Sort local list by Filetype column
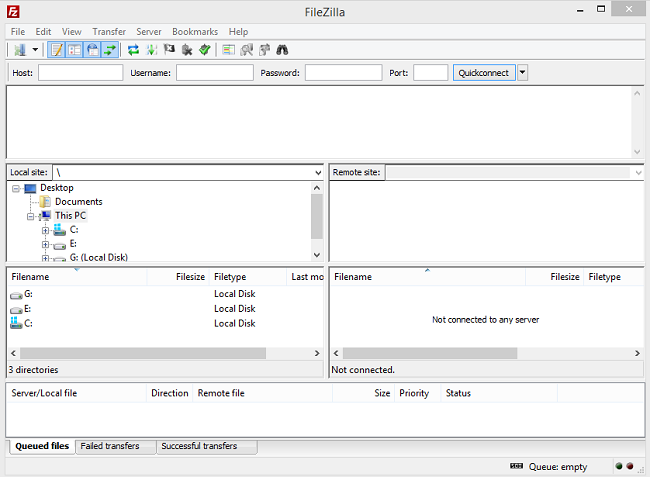This screenshot has height=477, width=650. (x=248, y=277)
